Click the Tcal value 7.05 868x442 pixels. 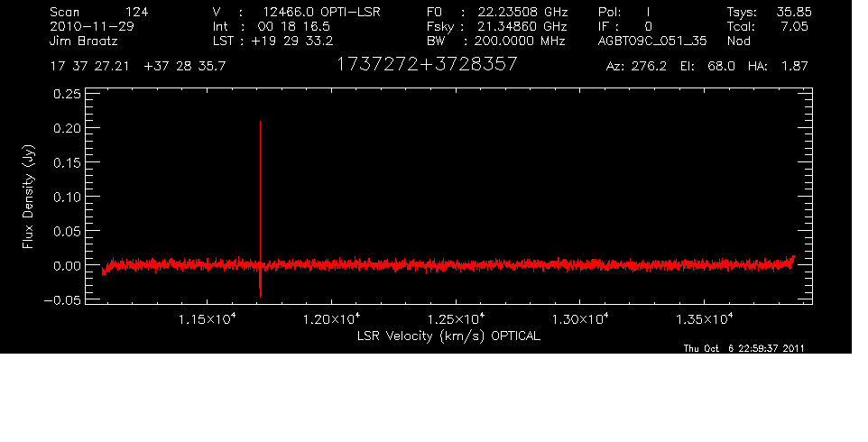794,26
